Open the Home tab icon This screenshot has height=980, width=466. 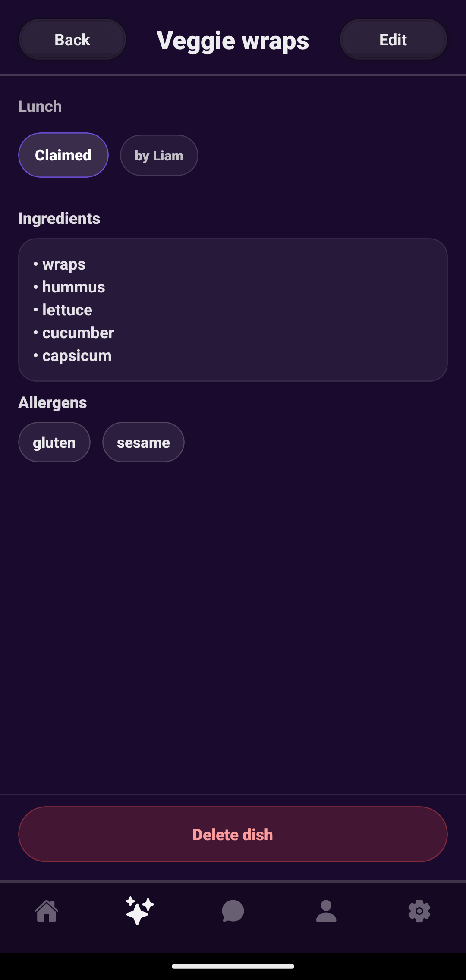coord(47,911)
